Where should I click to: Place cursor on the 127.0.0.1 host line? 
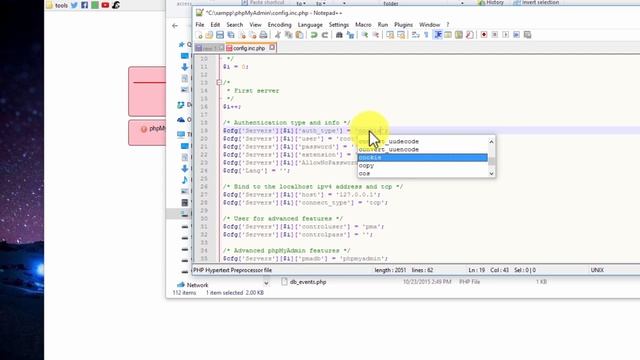pos(302,195)
